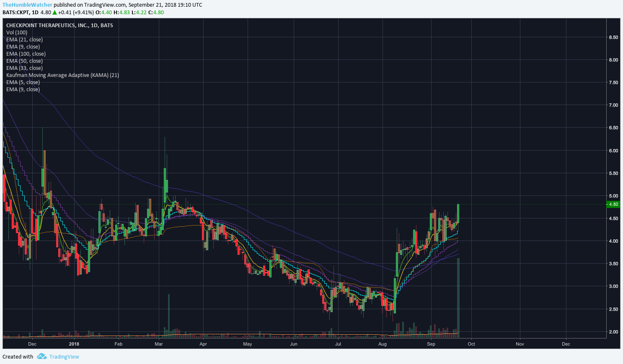Viewport: 623px width, 364px height.
Task: Click the Apr label on time axis
Action: tap(203, 344)
